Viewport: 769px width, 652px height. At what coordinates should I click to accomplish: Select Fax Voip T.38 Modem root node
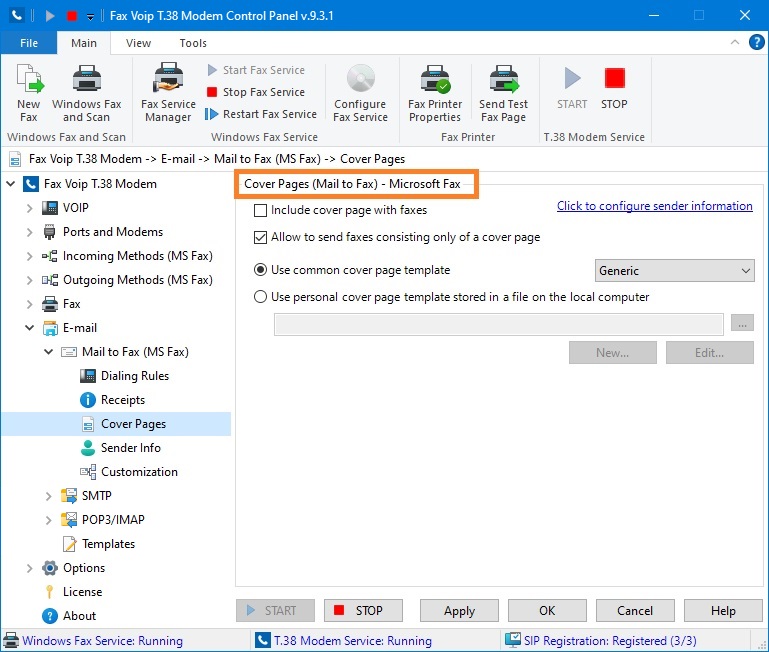(x=100, y=184)
